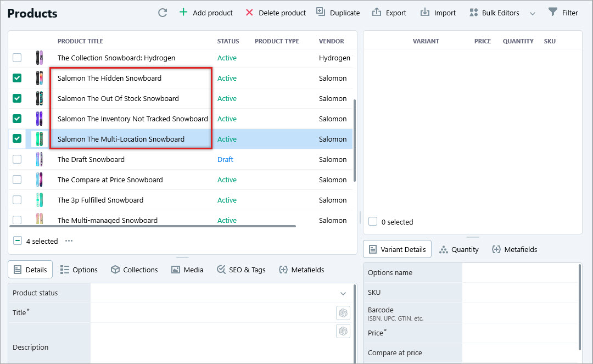The width and height of the screenshot is (593, 364).
Task: Click the PRICE column header in variants
Action: tap(483, 41)
